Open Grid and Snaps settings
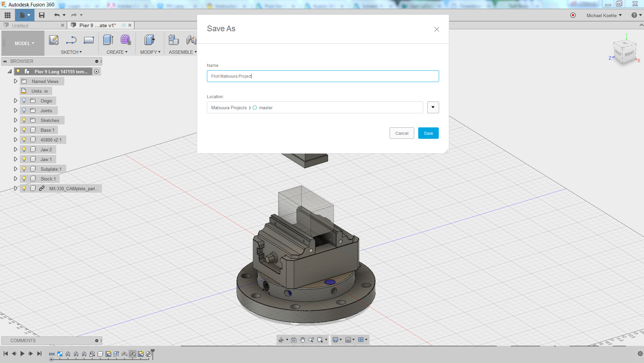This screenshot has height=363, width=644. click(x=350, y=340)
